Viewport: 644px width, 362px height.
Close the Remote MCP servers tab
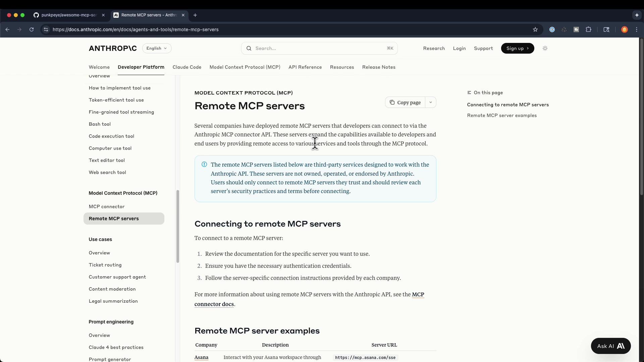pos(183,15)
